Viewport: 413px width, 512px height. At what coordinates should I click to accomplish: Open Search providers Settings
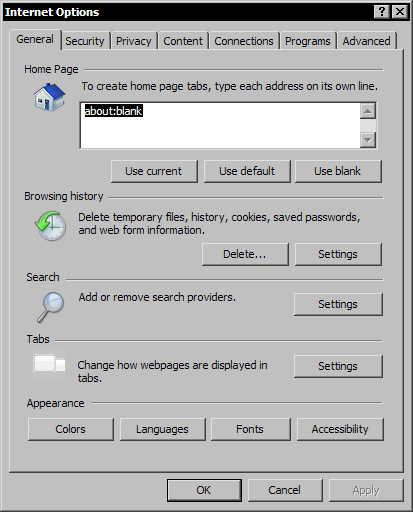(338, 304)
